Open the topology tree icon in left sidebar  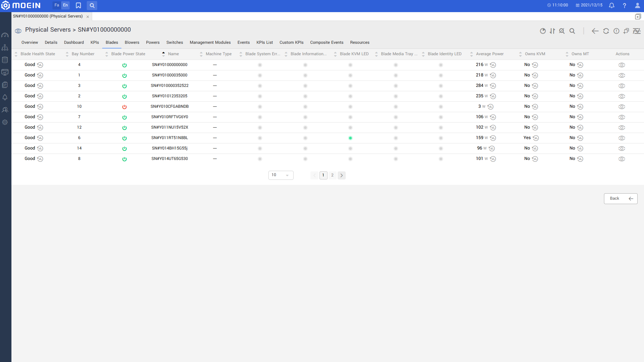coord(5,47)
